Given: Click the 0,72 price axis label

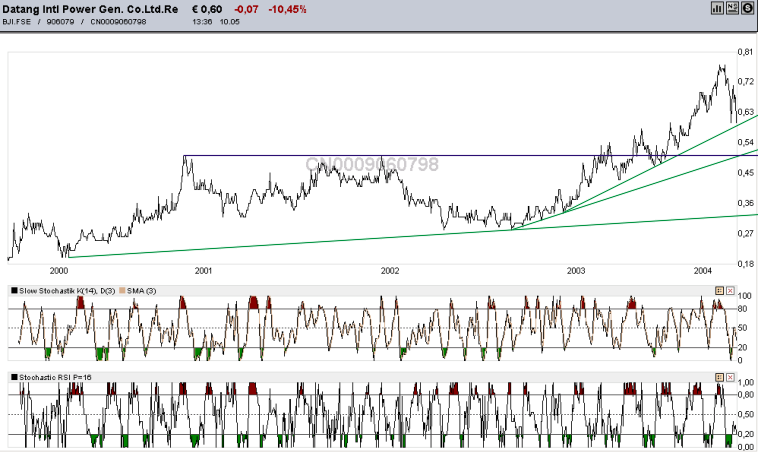Looking at the screenshot, I should coord(746,81).
